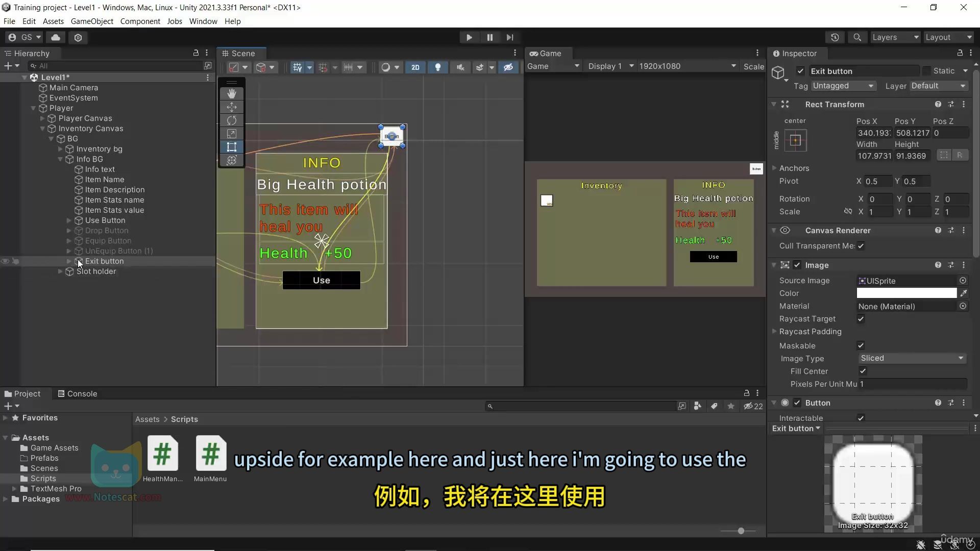Click the Pos X input field
Viewport: 980px width, 551px height.
coord(874,133)
